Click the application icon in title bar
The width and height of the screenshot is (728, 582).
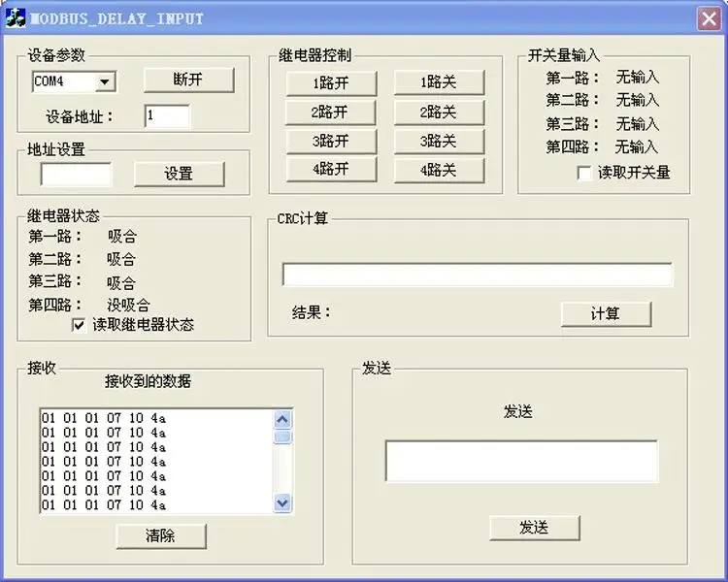click(16, 18)
